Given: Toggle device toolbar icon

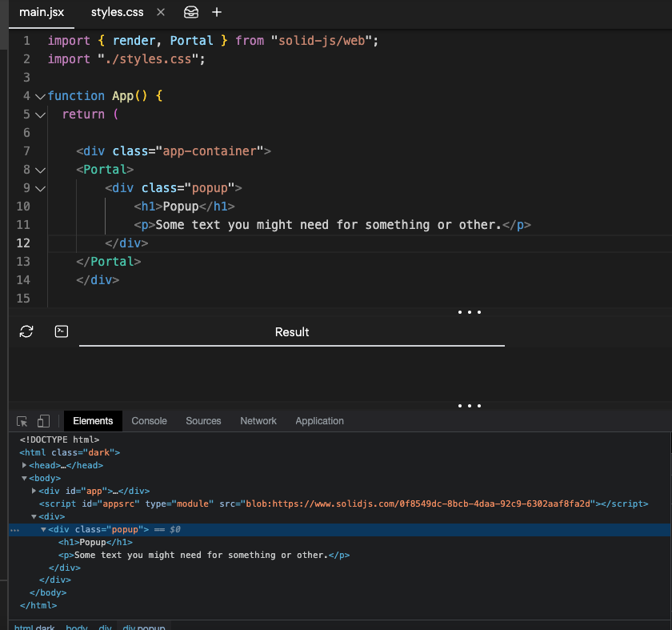Looking at the screenshot, I should [43, 421].
